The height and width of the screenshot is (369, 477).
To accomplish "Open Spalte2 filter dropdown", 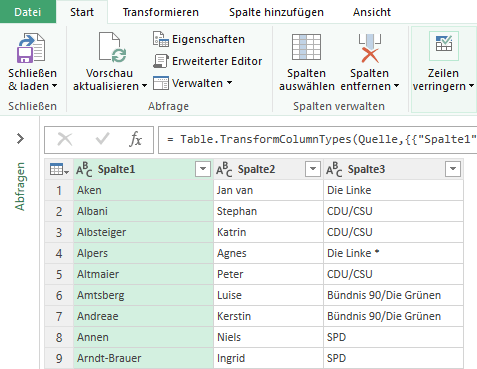I will point(313,169).
